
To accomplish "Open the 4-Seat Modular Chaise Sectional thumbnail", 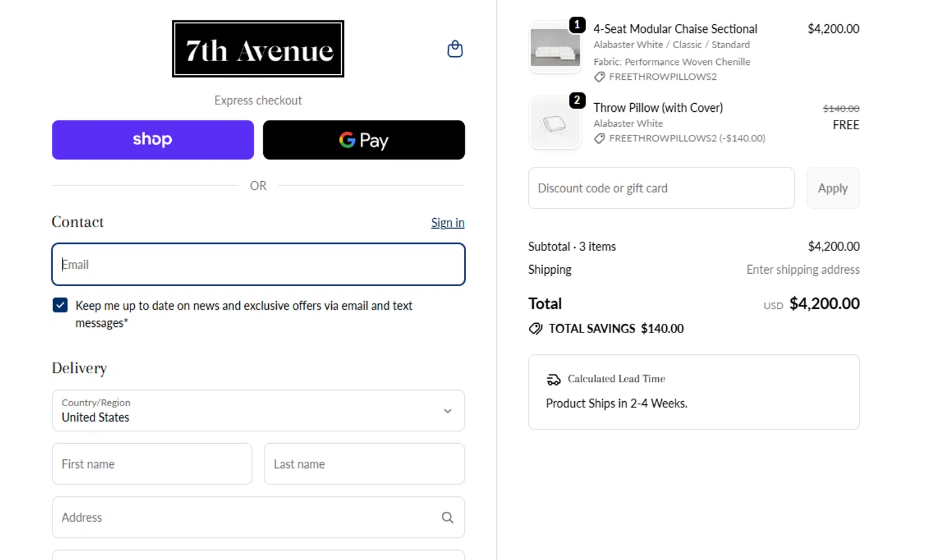I will (555, 48).
